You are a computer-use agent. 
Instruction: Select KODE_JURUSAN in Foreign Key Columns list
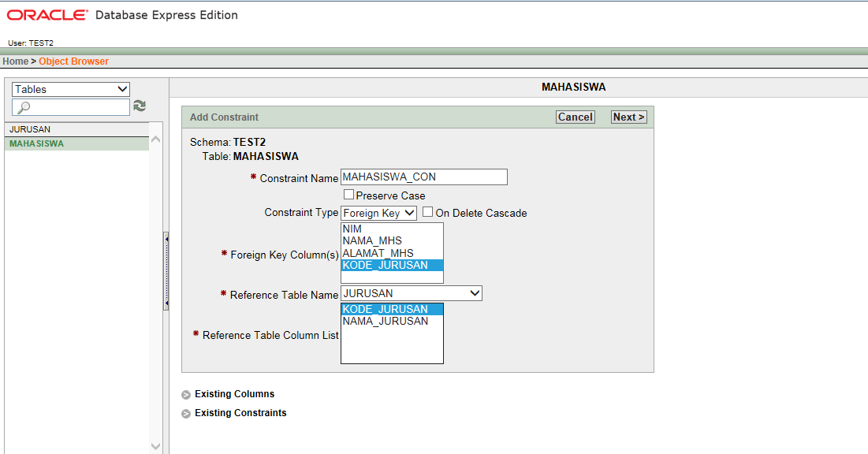click(392, 265)
